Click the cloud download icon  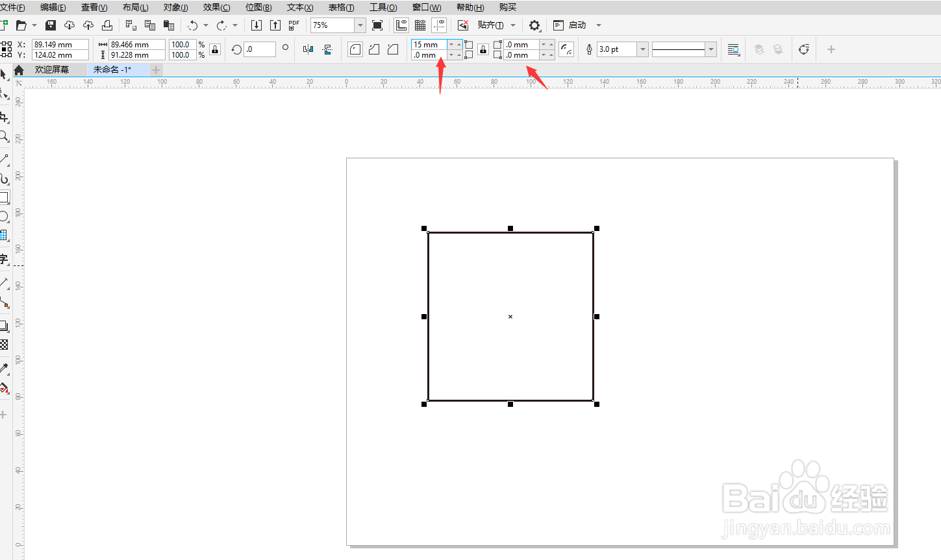tap(69, 25)
